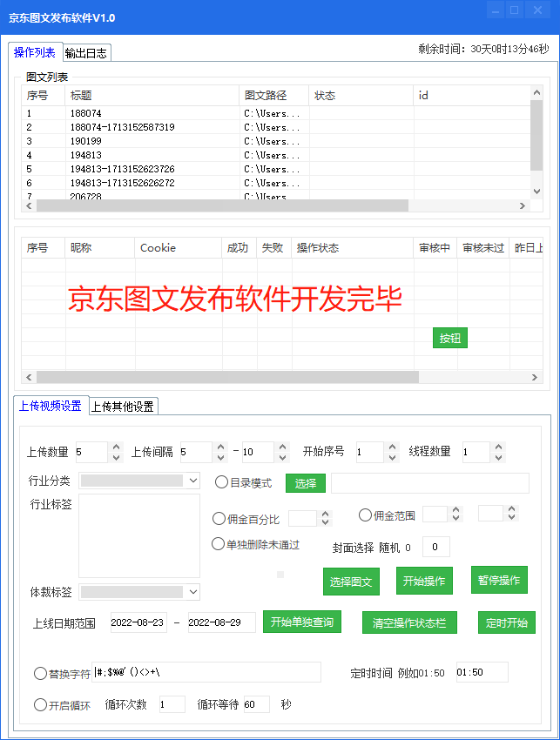Open the 体裁标签 dropdown

[193, 592]
